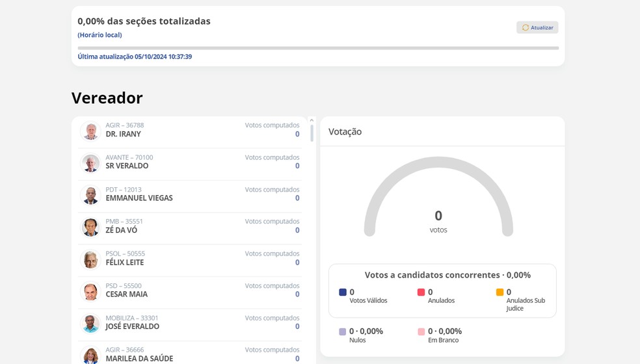Select EMMANUEL VIEGAS candidate photo

click(90, 195)
